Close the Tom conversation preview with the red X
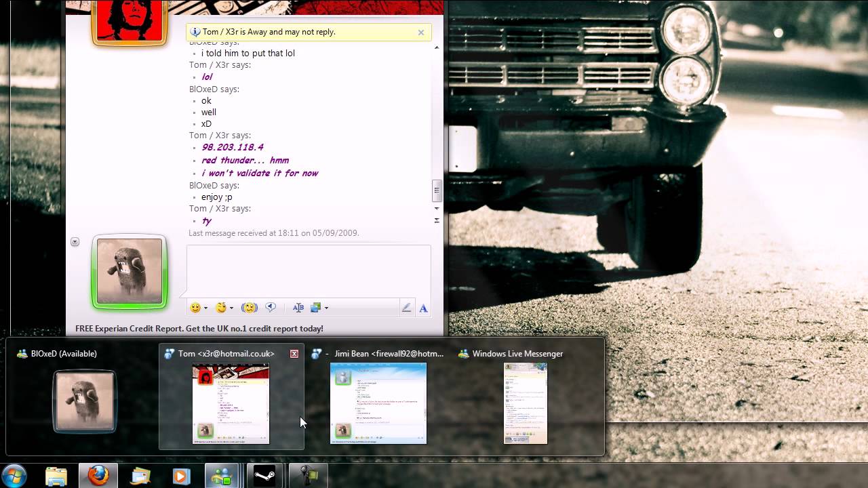868x488 pixels. [x=294, y=354]
